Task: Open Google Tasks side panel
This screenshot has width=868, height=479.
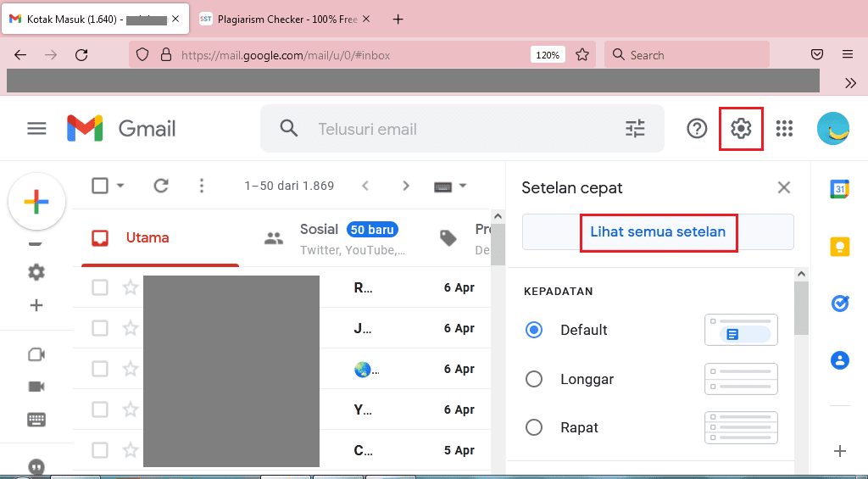Action: pyautogui.click(x=840, y=304)
